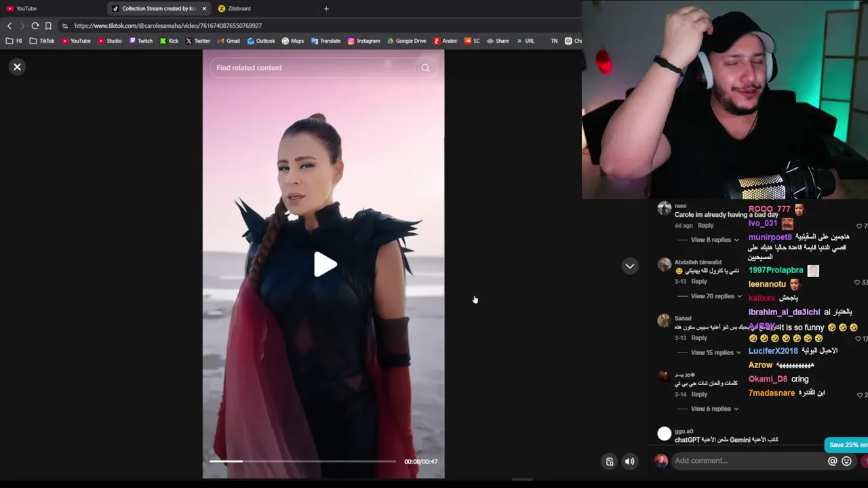Open the Twitch bookmark
The height and width of the screenshot is (488, 868).
click(x=141, y=41)
